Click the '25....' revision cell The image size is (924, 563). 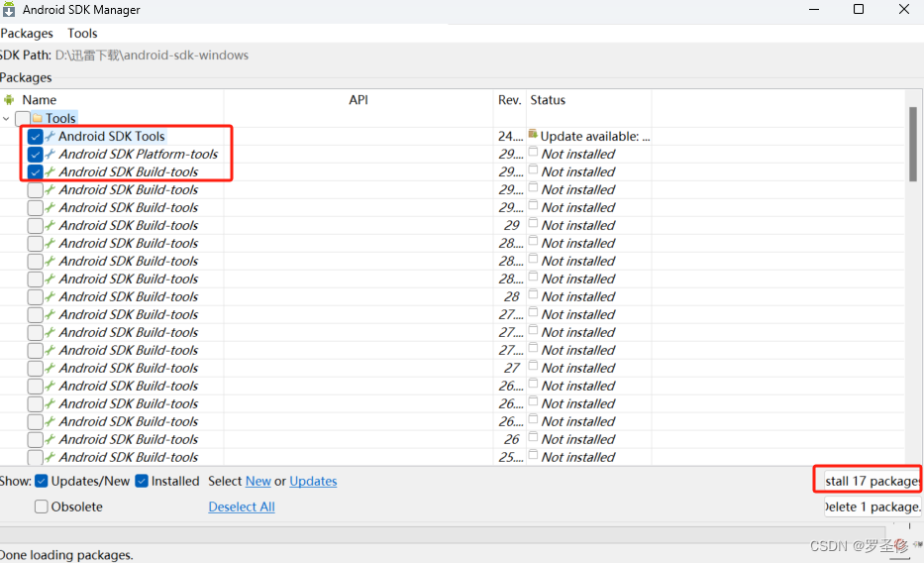pos(510,457)
